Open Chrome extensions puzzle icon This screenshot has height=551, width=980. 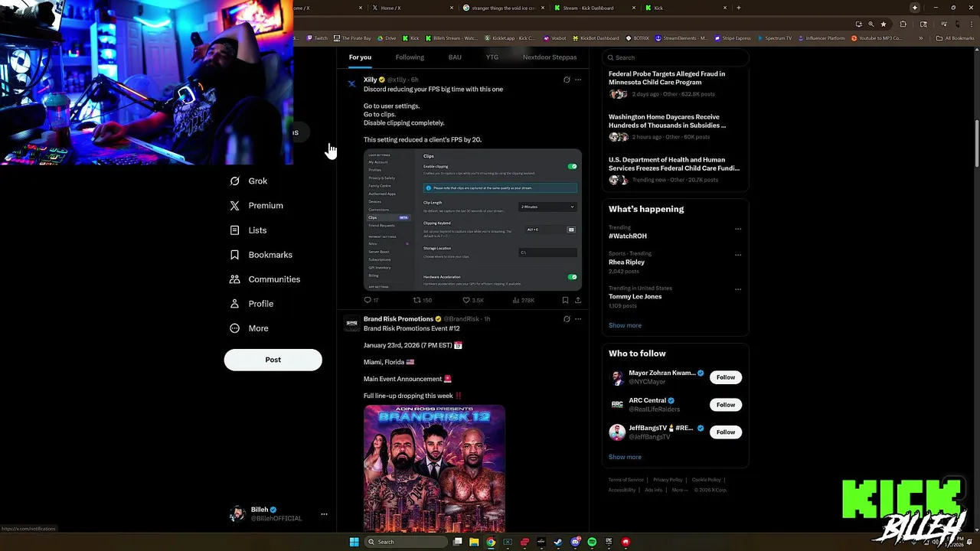click(903, 24)
